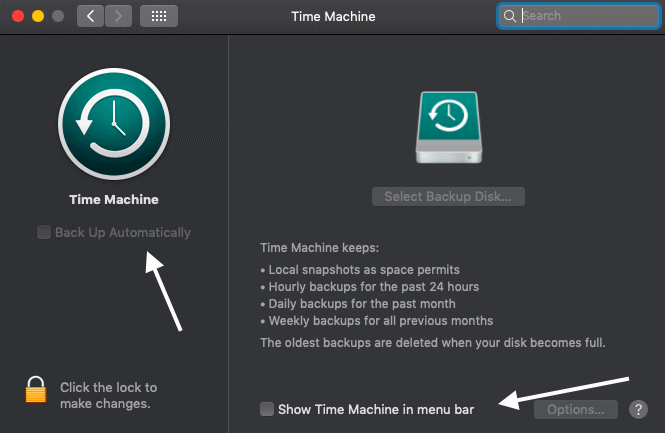Image resolution: width=665 pixels, height=433 pixels.
Task: Enable Back Up Automatically checkbox
Action: click(x=44, y=232)
